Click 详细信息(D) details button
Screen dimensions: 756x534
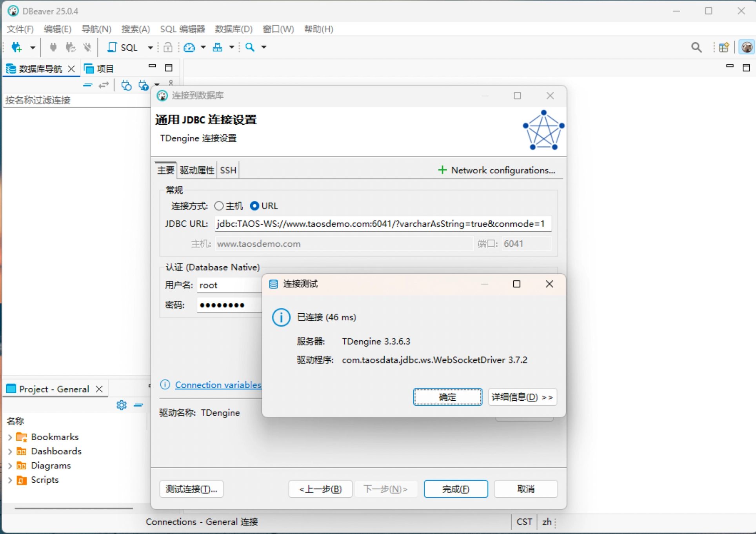[522, 397]
